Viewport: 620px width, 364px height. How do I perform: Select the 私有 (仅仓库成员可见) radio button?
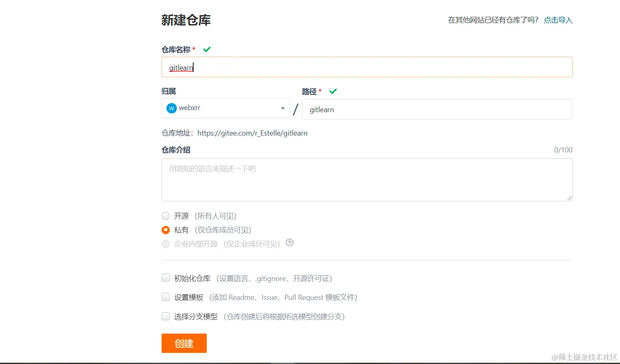[x=166, y=230]
